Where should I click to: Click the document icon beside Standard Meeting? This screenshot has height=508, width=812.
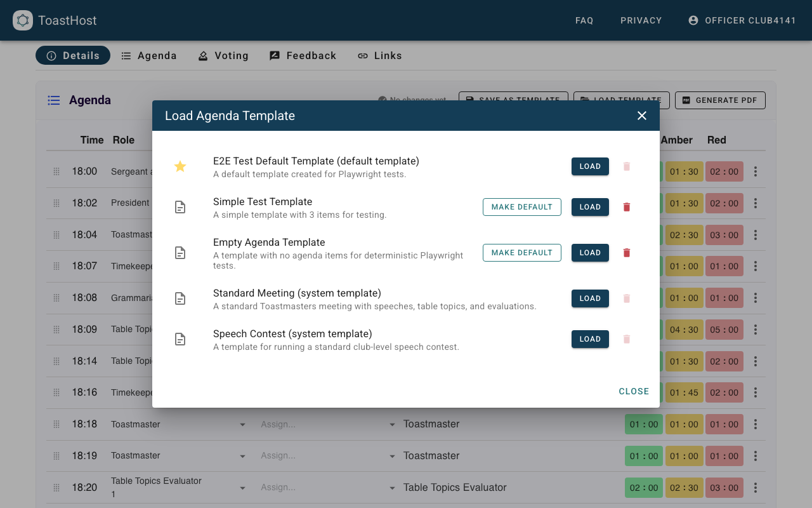[180, 298]
